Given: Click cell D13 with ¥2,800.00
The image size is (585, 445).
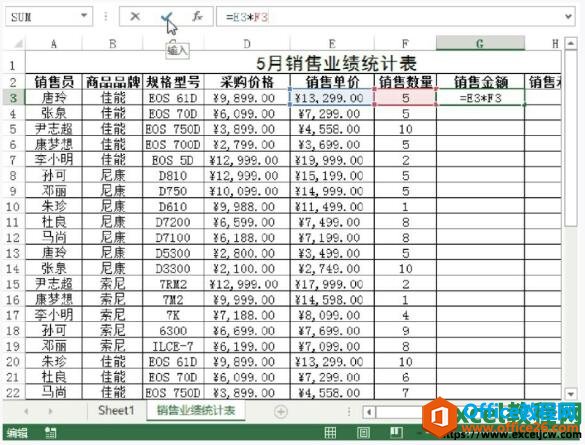Looking at the screenshot, I should point(247,253).
